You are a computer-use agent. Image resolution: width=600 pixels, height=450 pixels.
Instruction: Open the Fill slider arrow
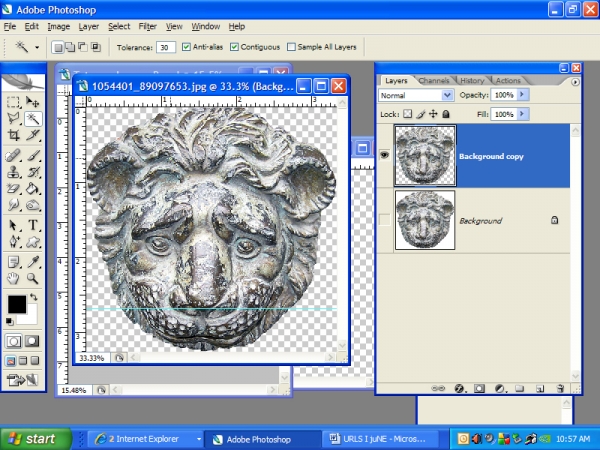tap(522, 114)
